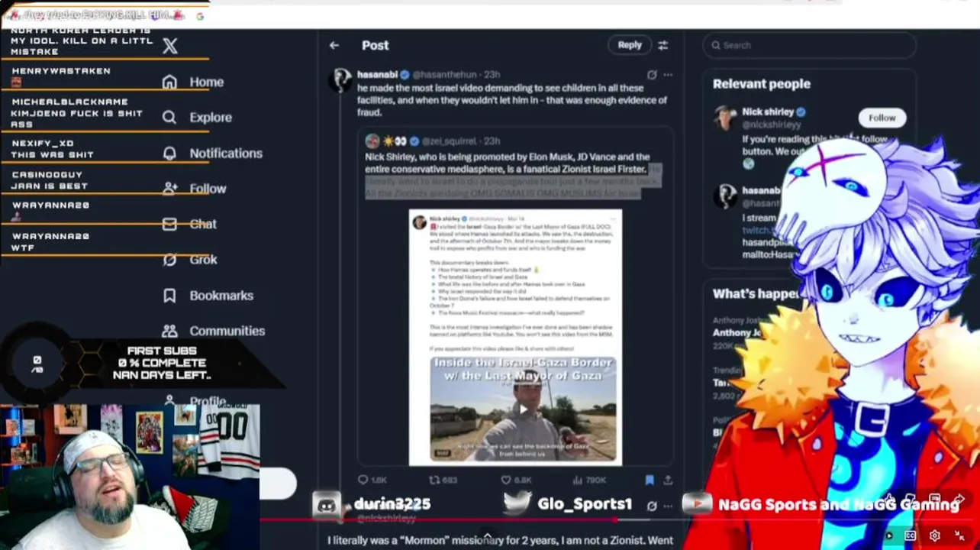
Task: Toggle closed captions CC button
Action: [910, 535]
